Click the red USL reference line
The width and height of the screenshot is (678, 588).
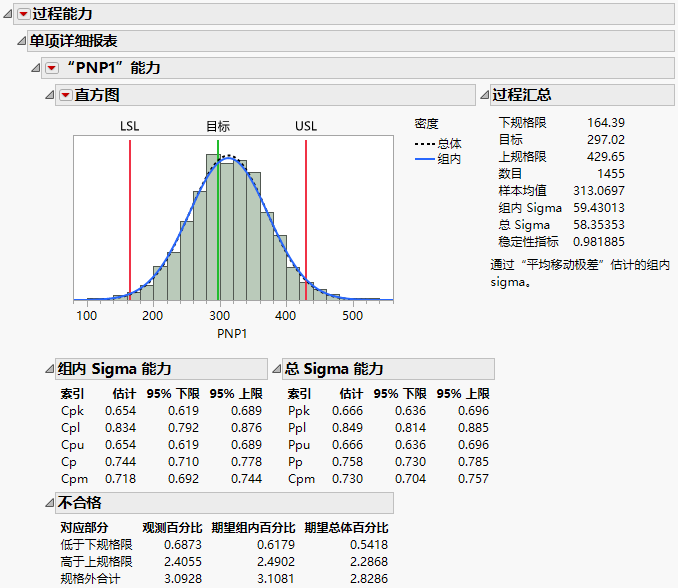(306, 220)
